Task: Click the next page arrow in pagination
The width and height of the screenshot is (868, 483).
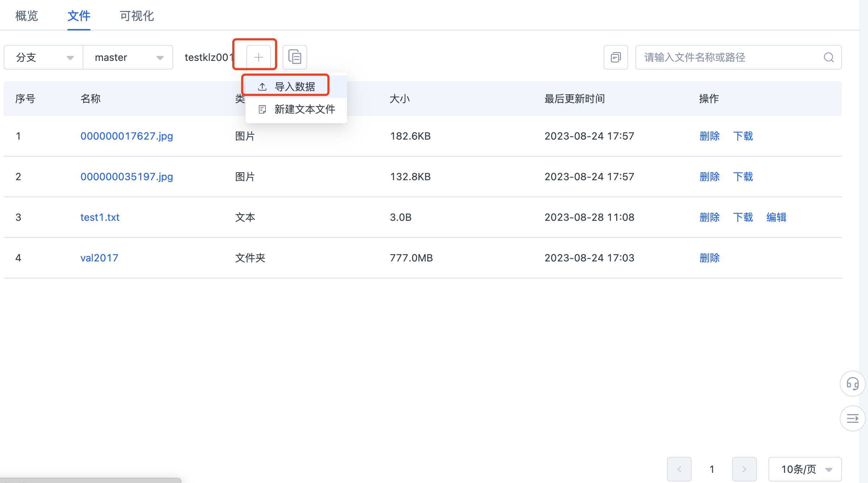Action: point(744,469)
